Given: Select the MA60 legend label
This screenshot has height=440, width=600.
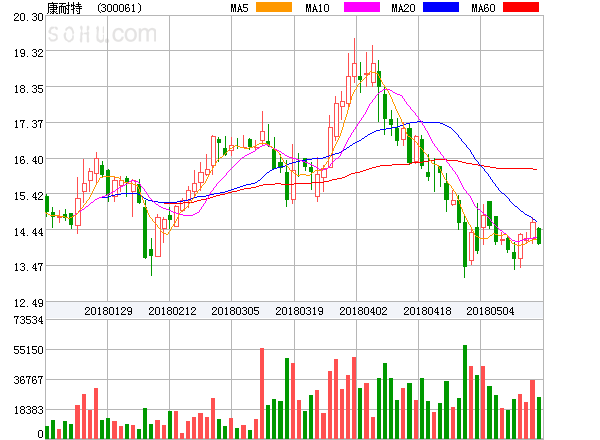Looking at the screenshot, I should 483,8.
